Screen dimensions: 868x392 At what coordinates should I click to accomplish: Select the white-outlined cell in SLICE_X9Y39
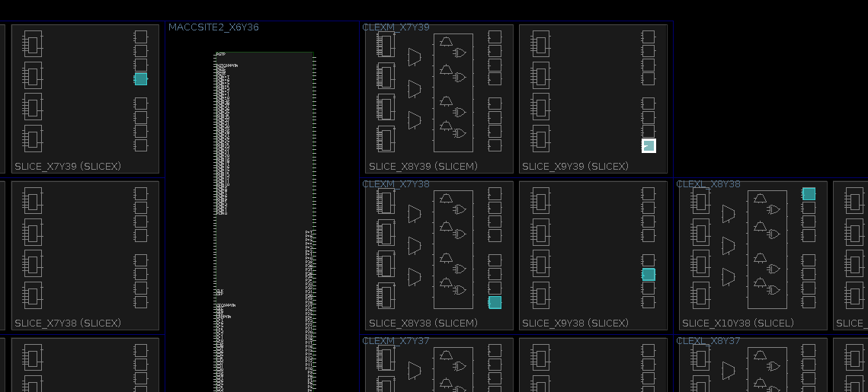pos(649,145)
